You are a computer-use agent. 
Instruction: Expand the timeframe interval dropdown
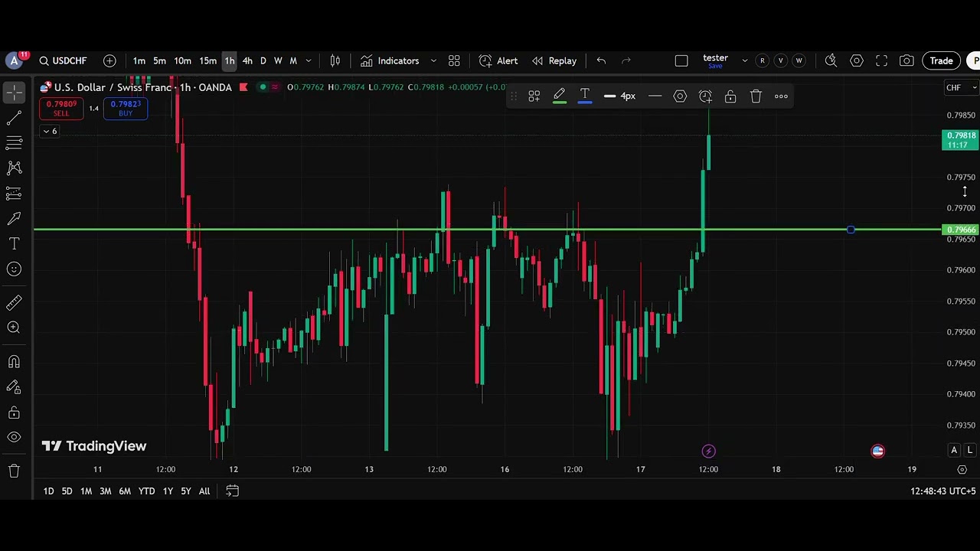tap(309, 61)
